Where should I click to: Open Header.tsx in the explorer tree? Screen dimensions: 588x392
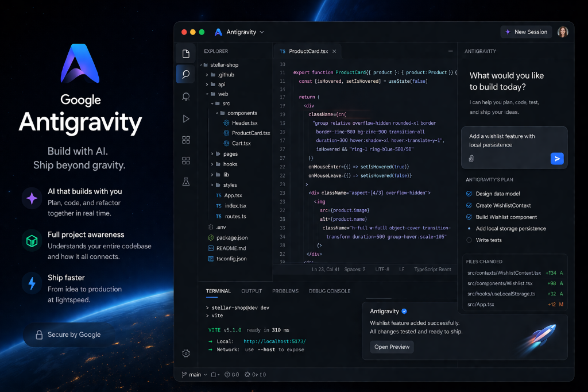click(241, 123)
